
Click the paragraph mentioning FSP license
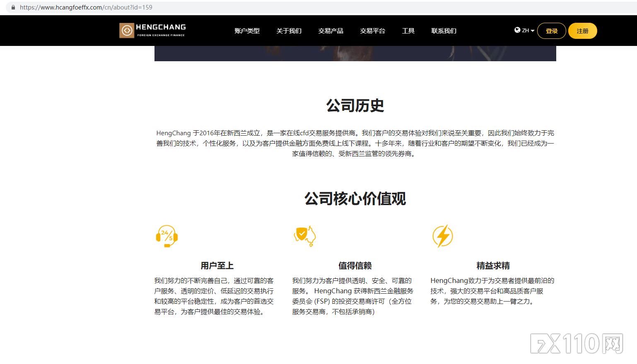click(x=353, y=296)
